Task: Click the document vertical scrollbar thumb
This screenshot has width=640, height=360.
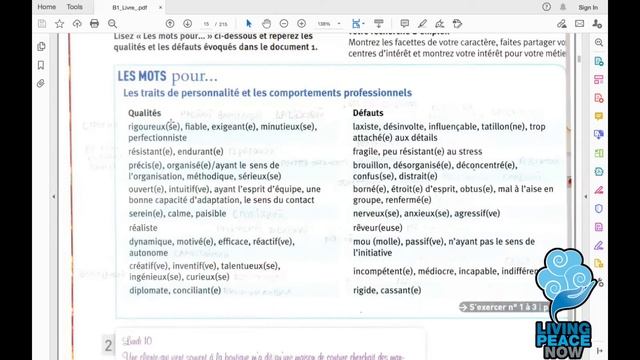Action: pos(579,59)
